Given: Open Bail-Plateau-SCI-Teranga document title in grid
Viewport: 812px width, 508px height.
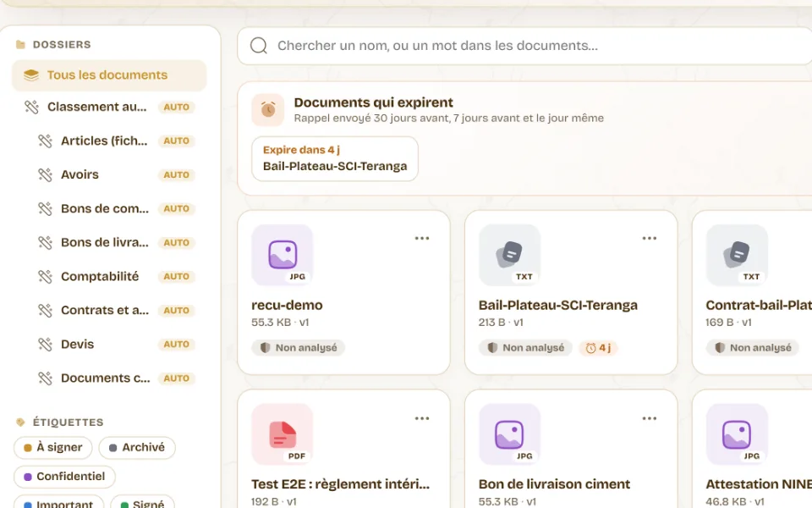Looking at the screenshot, I should coord(557,306).
